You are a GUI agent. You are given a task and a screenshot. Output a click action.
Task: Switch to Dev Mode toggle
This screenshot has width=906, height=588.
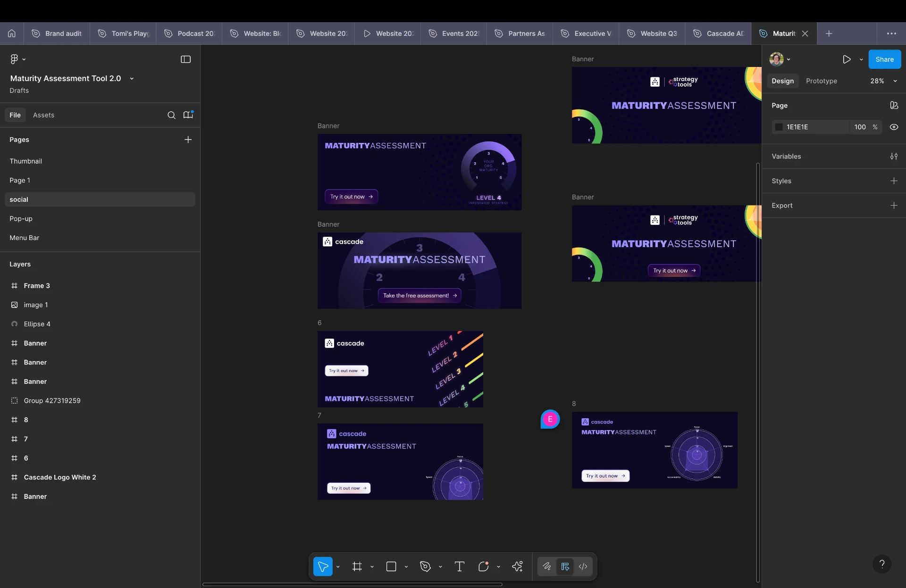point(583,566)
